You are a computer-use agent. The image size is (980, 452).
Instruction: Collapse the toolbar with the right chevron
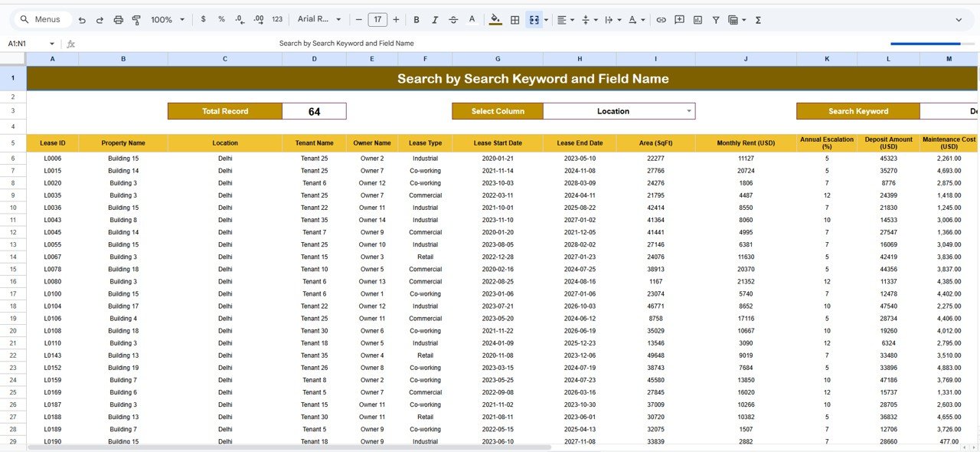(x=959, y=20)
